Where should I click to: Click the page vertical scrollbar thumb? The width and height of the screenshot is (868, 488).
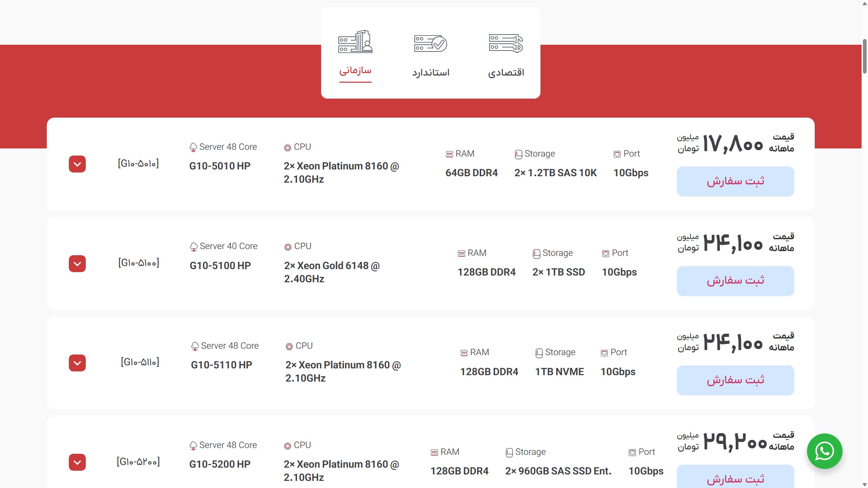[x=865, y=56]
